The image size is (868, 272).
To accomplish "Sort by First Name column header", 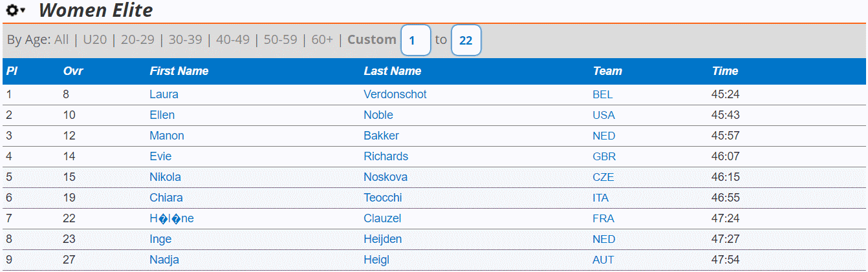I will (x=179, y=71).
